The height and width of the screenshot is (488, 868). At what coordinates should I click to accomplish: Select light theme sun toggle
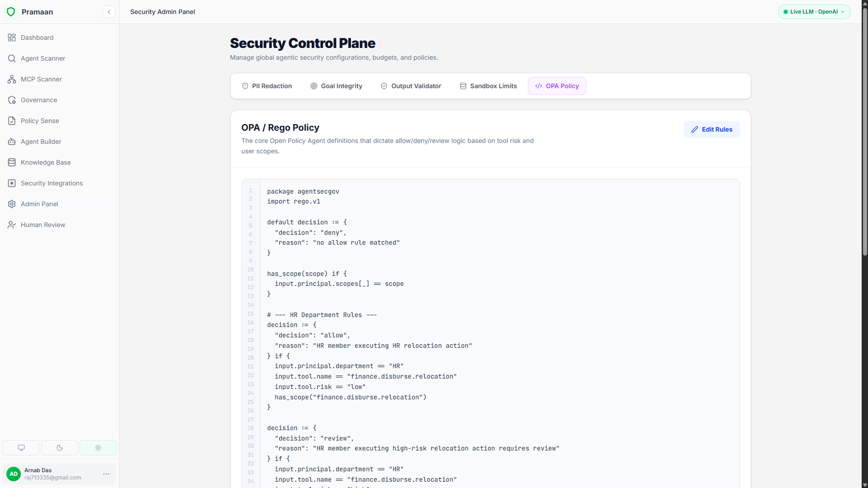[x=98, y=448]
